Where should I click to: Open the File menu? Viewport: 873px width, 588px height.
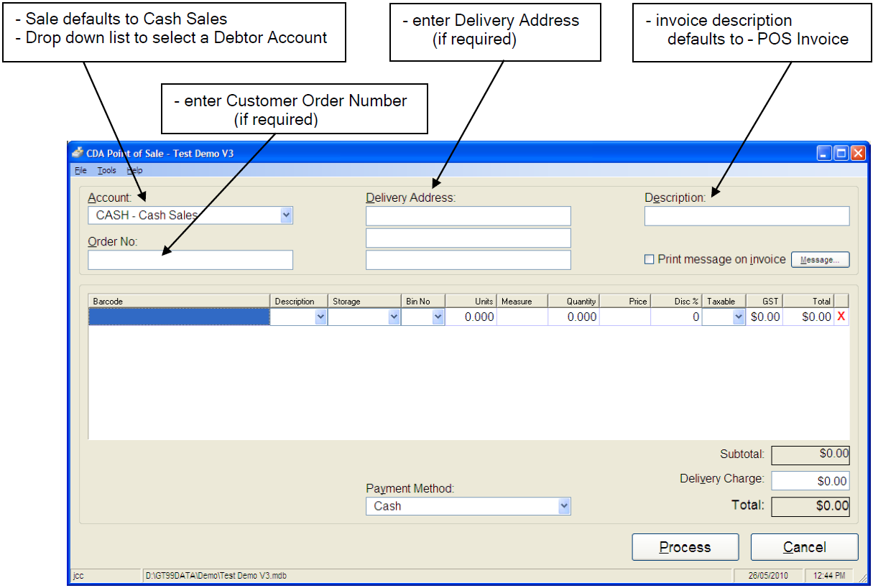[x=80, y=170]
